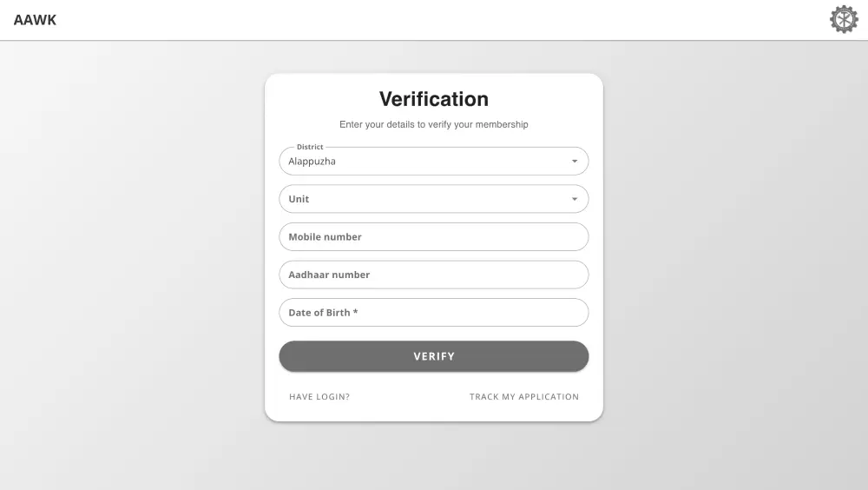This screenshot has height=490, width=868.
Task: Expand the Unit dropdown arrow
Action: click(x=575, y=199)
